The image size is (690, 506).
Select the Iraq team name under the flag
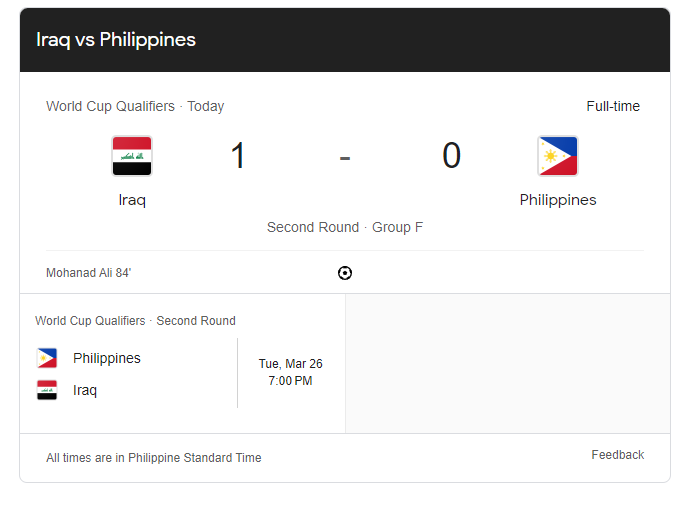tap(132, 200)
